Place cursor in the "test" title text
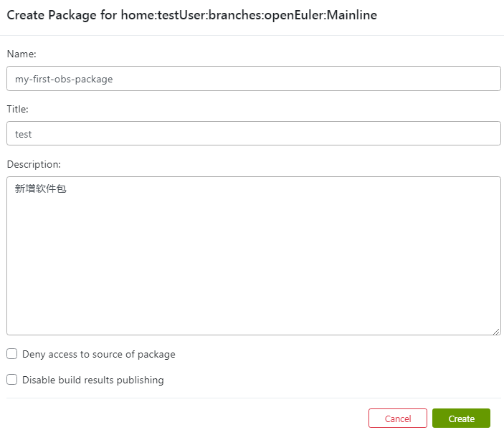Viewport: 504px width, 445px height. pyautogui.click(x=24, y=134)
